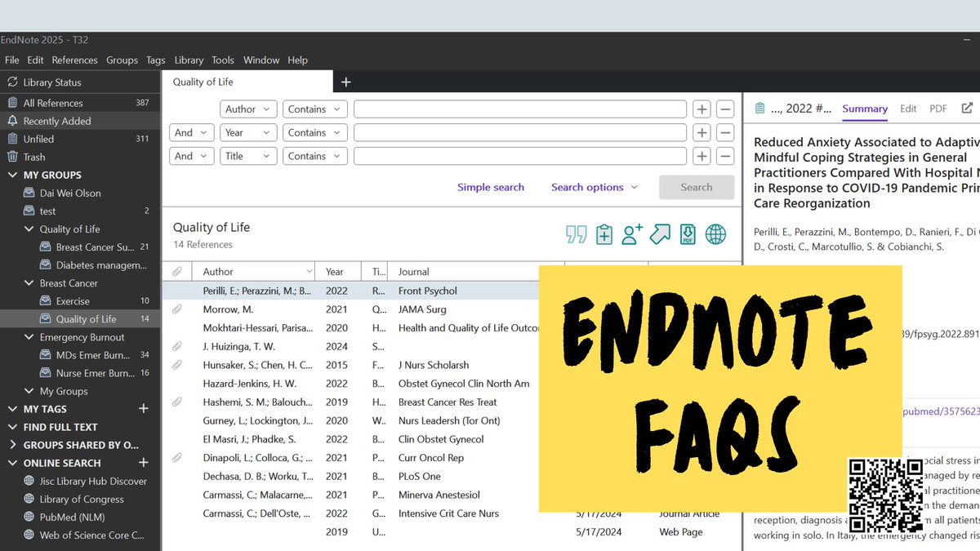Click the new reference clipboard icon

(x=604, y=235)
